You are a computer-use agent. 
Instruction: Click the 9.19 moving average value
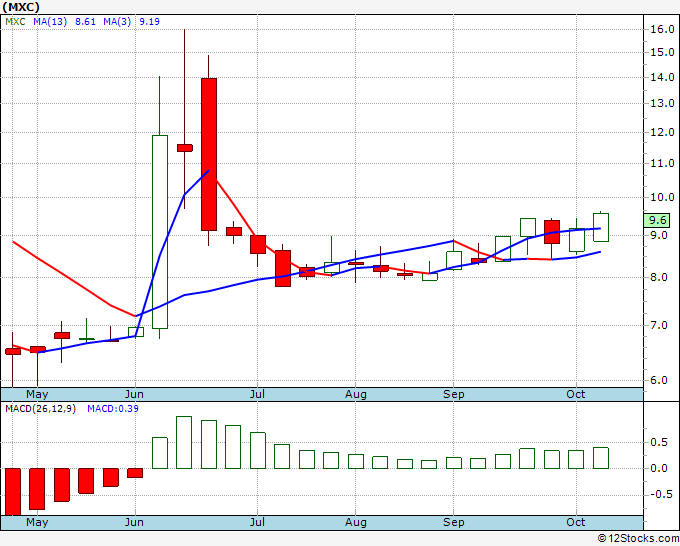(149, 22)
